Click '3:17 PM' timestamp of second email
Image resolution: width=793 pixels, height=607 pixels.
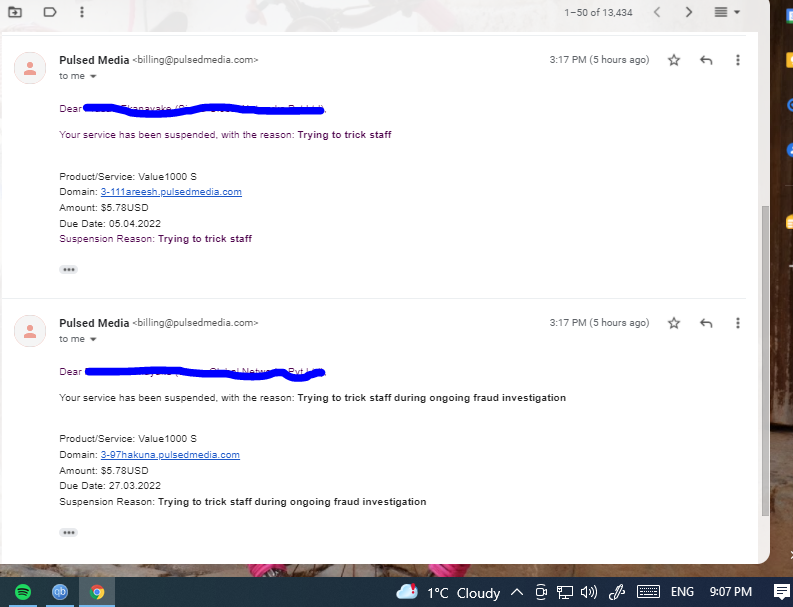(x=599, y=323)
